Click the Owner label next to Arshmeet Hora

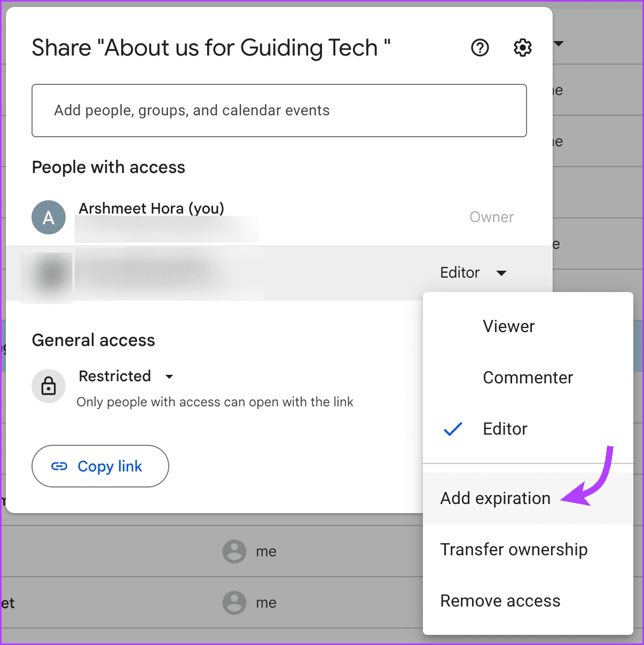[491, 217]
